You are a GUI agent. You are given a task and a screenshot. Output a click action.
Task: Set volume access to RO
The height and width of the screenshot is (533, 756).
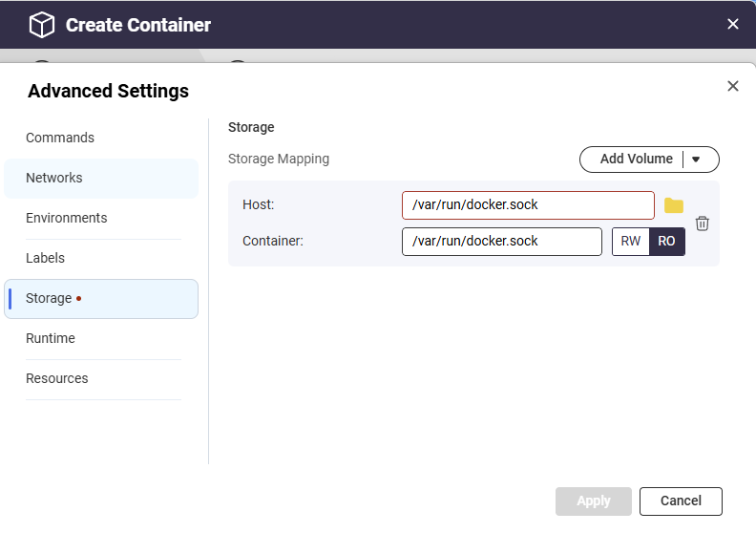[667, 241]
